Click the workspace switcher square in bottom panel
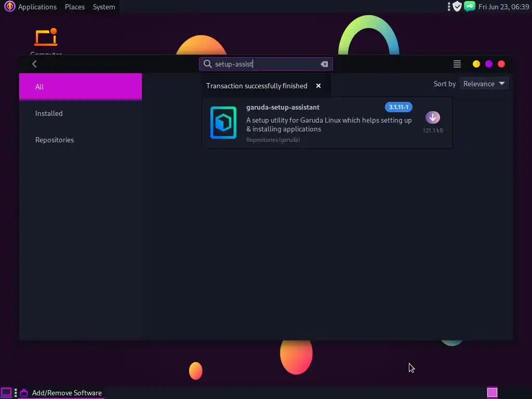Viewport: 532px width, 399px height. 493,393
